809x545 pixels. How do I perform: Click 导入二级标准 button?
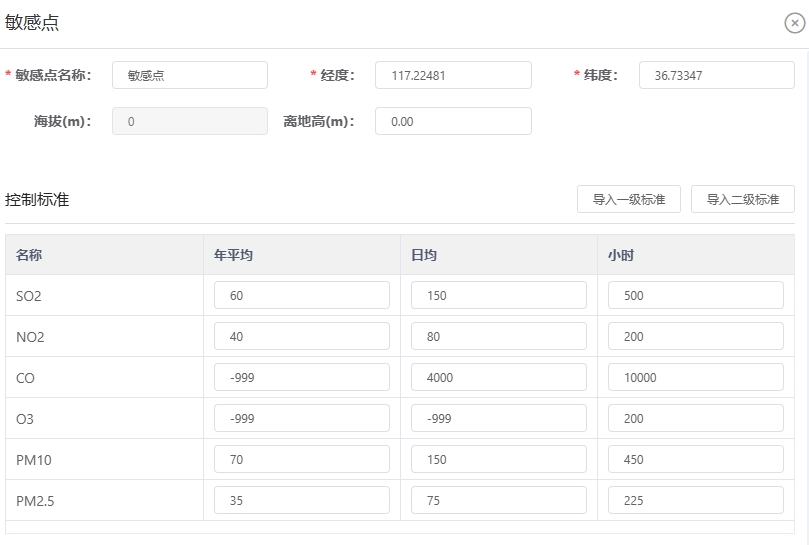click(x=743, y=199)
